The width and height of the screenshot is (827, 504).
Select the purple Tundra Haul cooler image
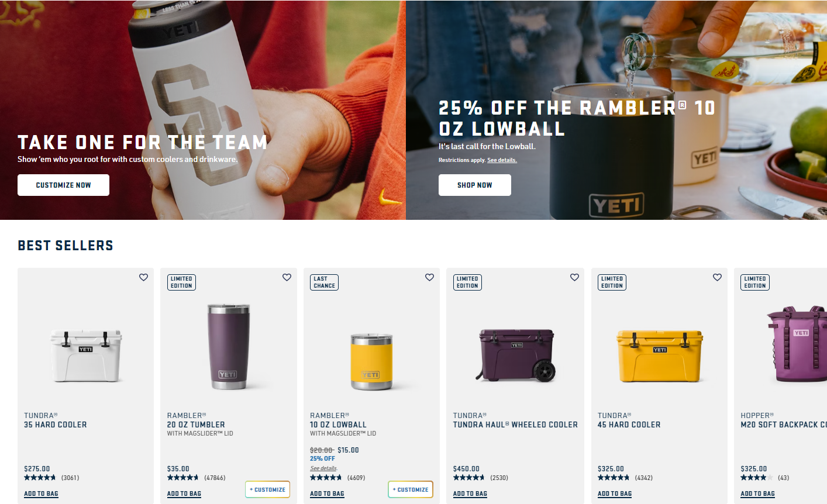pyautogui.click(x=516, y=354)
